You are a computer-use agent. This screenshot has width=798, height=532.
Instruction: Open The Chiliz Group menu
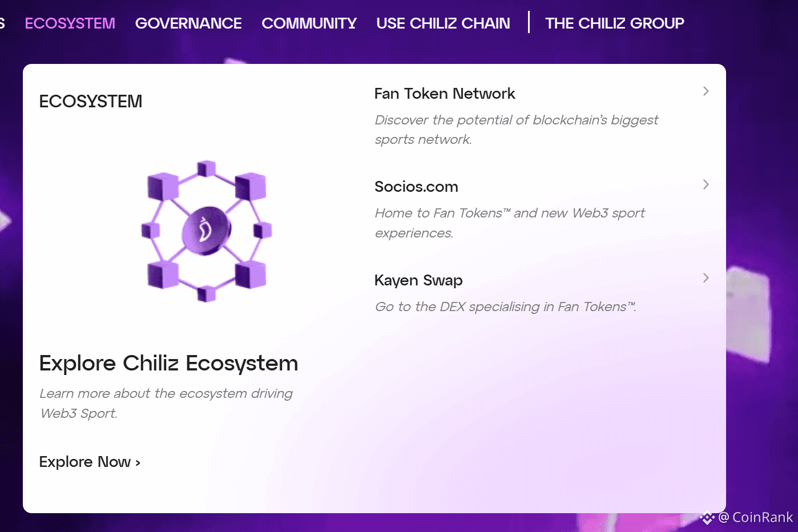tap(614, 23)
